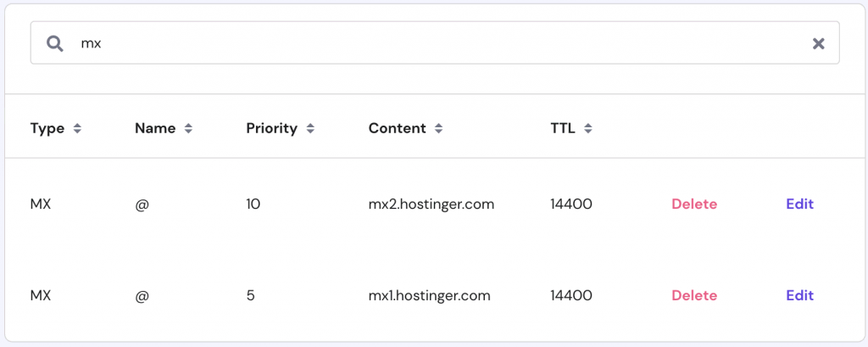This screenshot has height=347, width=868.
Task: Edit the mx2.hostinger.com record
Action: click(799, 204)
